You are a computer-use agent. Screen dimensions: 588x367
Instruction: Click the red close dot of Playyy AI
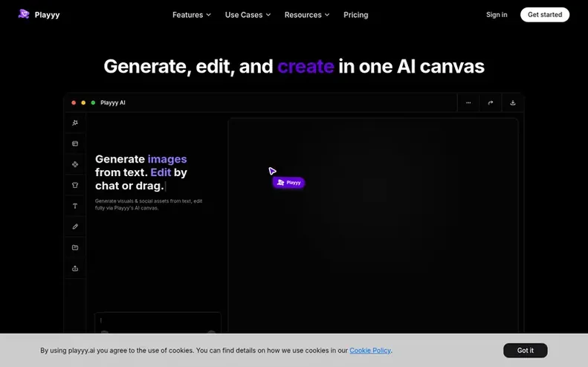point(74,103)
